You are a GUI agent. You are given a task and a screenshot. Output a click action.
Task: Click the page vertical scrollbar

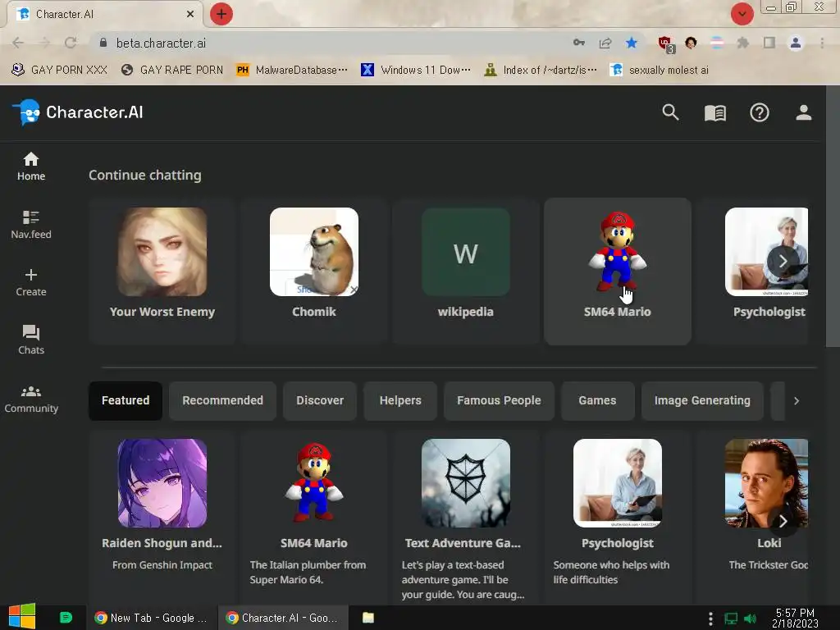[833, 217]
